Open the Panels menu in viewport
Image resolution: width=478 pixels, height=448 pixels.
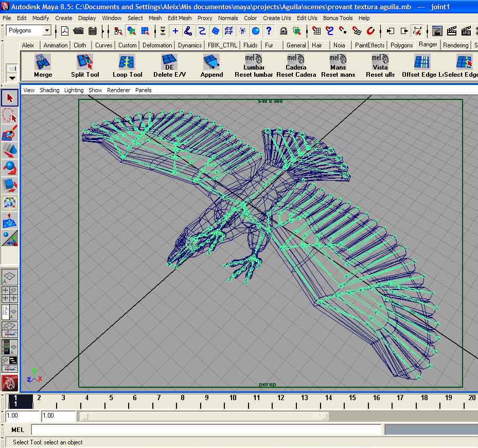click(143, 90)
